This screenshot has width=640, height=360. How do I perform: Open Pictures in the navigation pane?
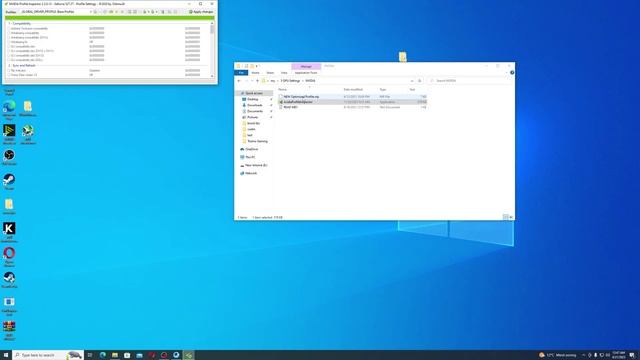point(253,118)
